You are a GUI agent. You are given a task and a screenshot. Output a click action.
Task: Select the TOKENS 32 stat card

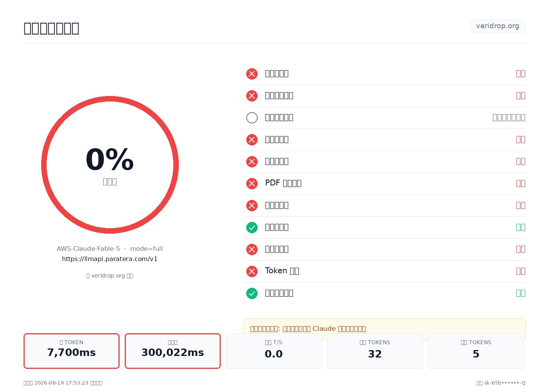coord(375,351)
